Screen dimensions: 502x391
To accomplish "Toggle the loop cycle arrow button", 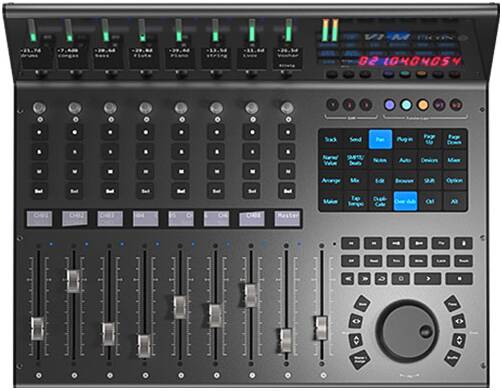I will point(381,278).
